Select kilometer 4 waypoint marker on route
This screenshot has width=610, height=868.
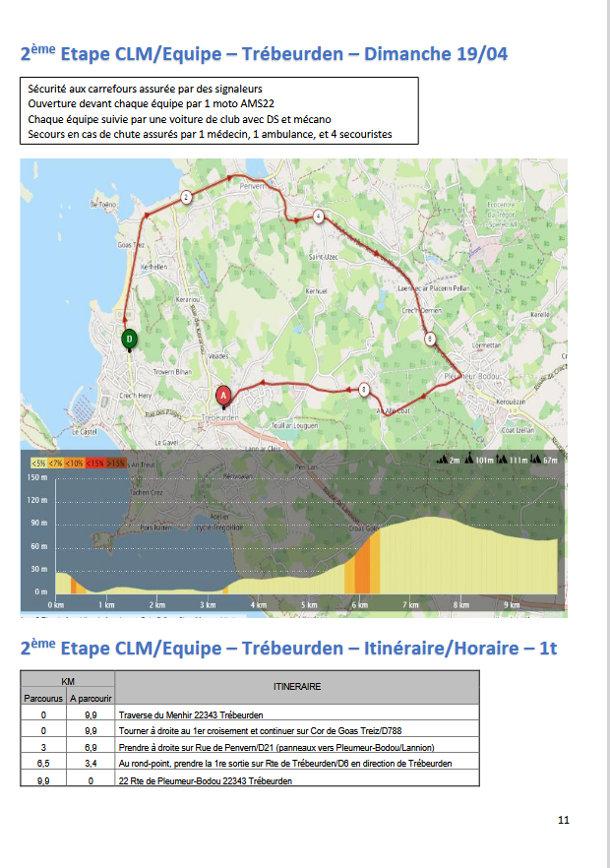click(x=318, y=216)
